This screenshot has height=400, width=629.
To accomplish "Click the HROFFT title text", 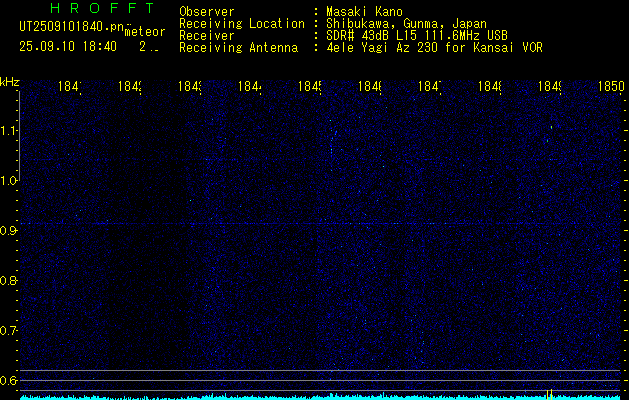I will (x=102, y=8).
